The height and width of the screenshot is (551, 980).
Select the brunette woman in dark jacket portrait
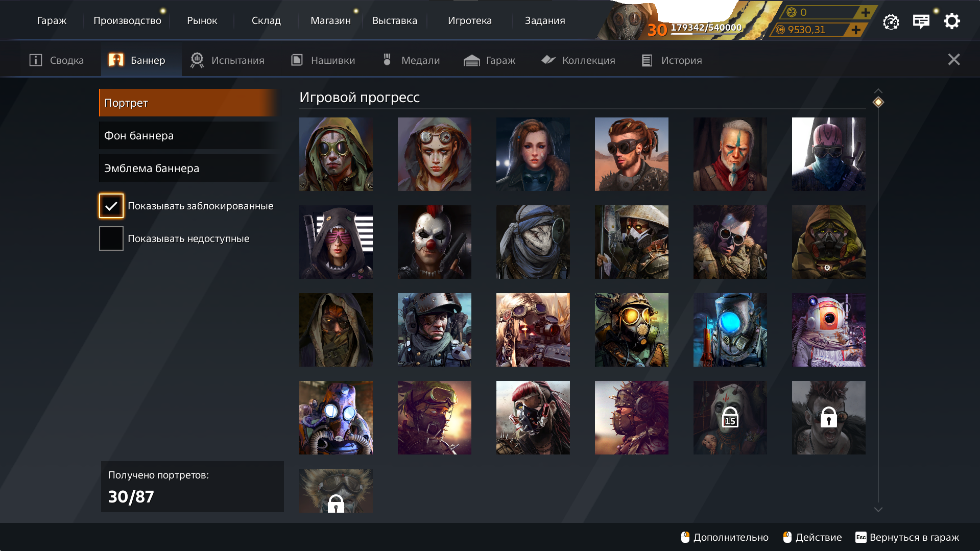coord(533,154)
